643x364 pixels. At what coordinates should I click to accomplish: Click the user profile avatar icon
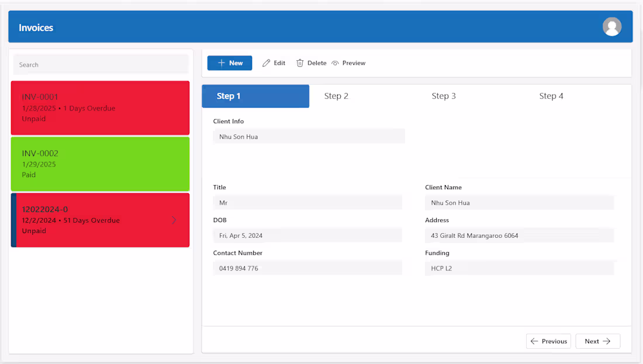point(612,26)
